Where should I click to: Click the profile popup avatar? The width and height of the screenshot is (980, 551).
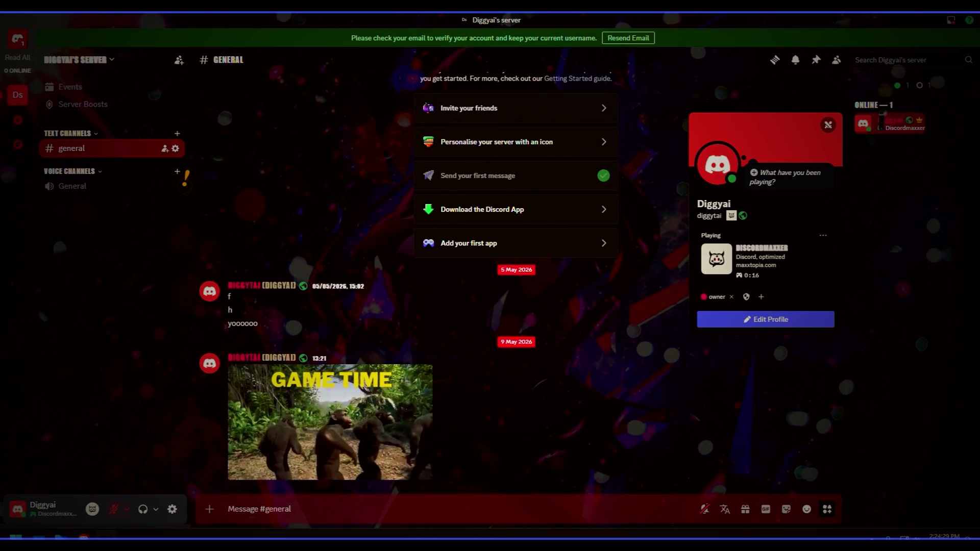[718, 165]
